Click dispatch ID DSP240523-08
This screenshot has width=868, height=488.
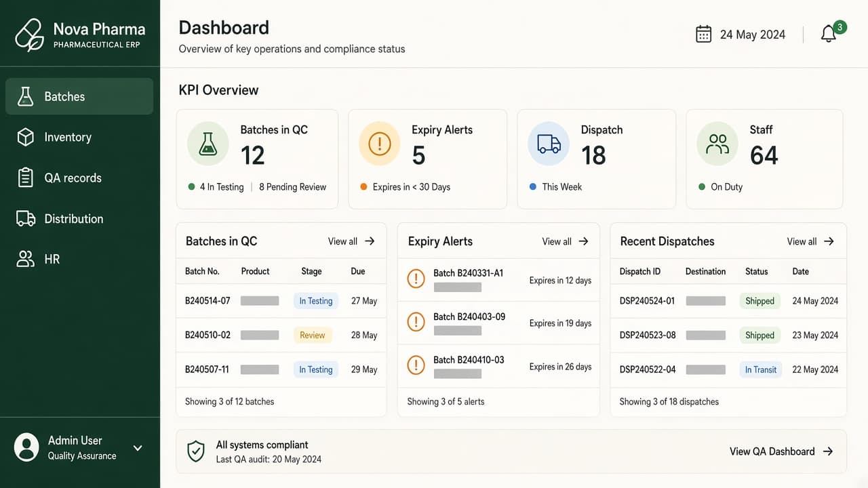pos(648,335)
